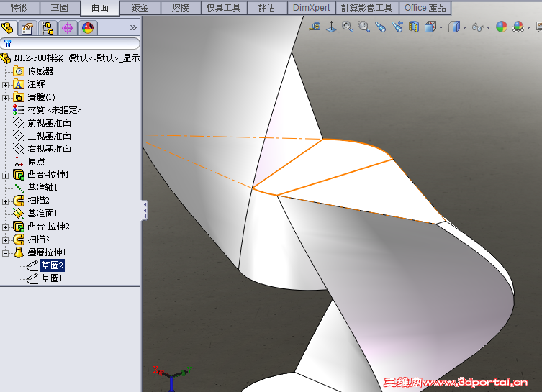This screenshot has width=542, height=392.
Task: Open View Orientation dropdown arrow
Action: [441, 27]
